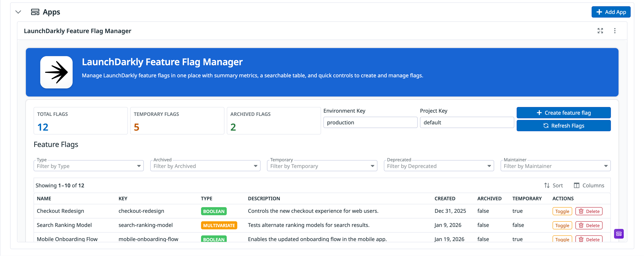The image size is (644, 256).
Task: Open the Columns chooser
Action: coord(589,185)
